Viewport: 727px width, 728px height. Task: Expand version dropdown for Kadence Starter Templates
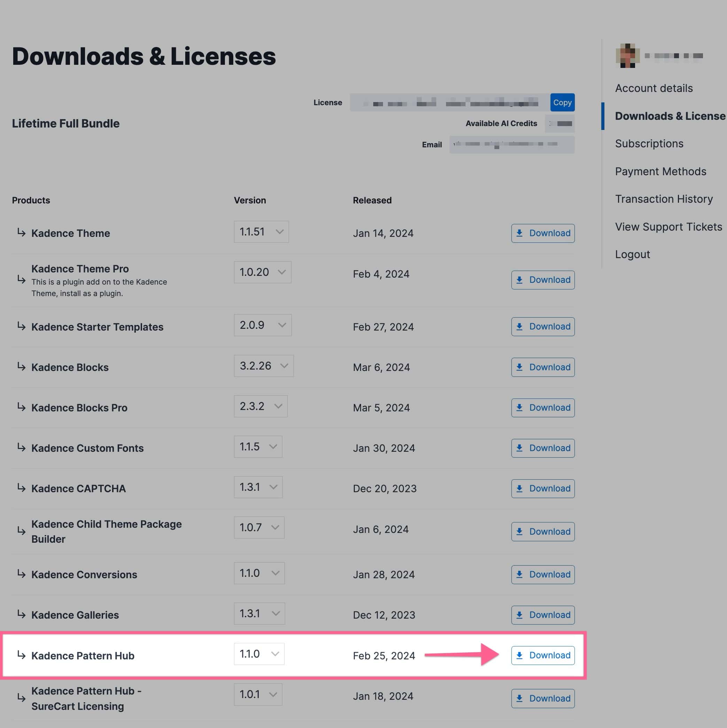(x=280, y=326)
